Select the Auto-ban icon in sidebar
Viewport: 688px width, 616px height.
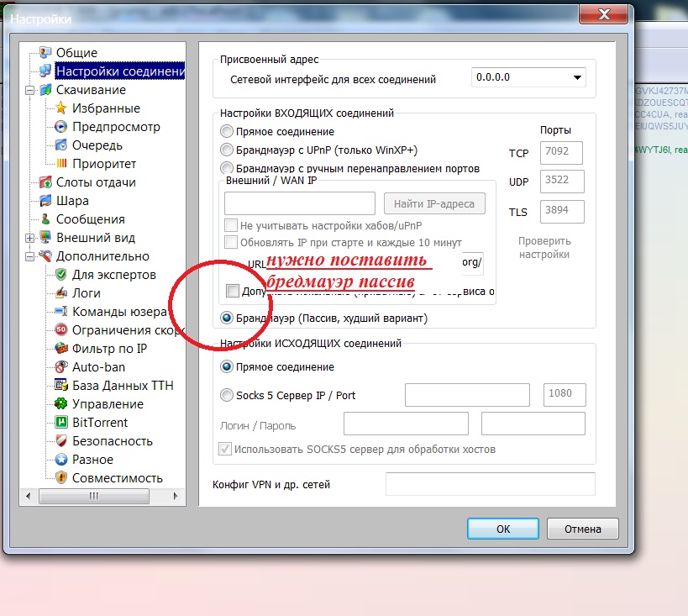[x=61, y=367]
